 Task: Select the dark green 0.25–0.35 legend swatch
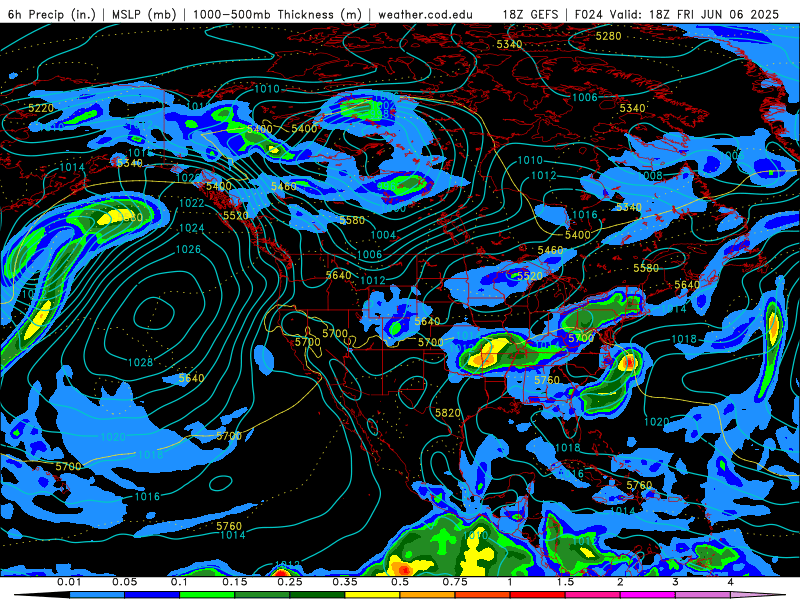(x=317, y=595)
